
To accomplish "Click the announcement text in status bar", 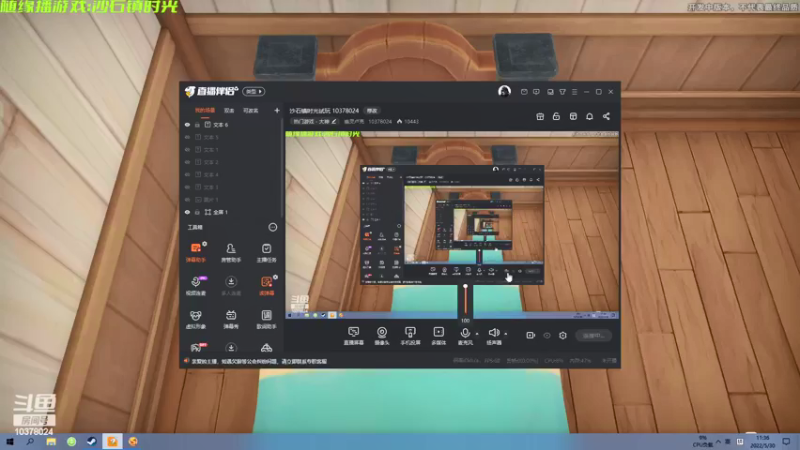I will click(259, 361).
